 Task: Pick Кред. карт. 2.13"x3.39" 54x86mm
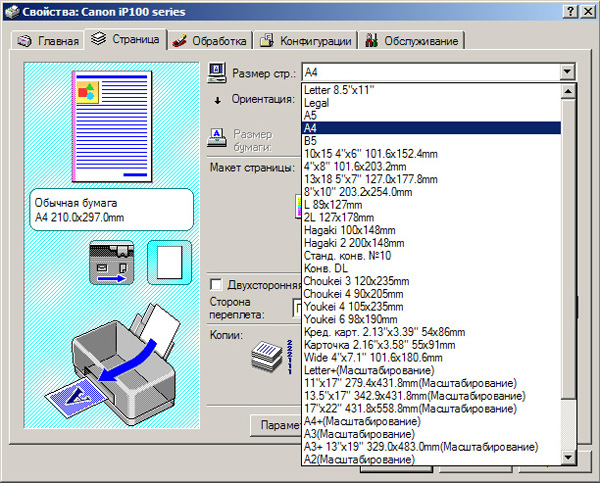[431, 332]
